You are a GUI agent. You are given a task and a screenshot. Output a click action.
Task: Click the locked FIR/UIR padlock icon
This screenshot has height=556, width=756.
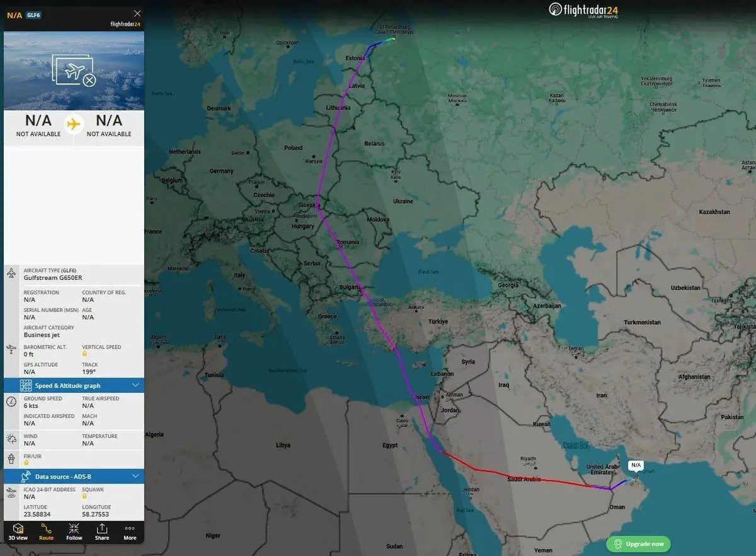pos(26,463)
